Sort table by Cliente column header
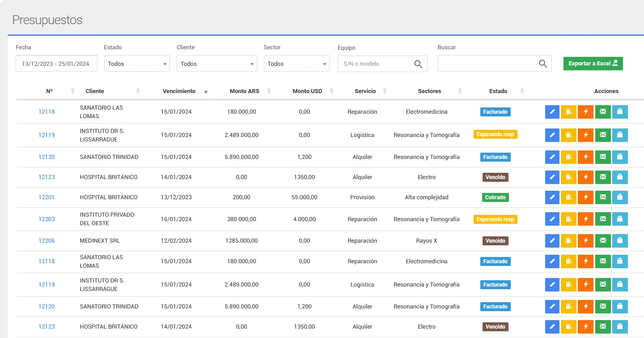This screenshot has height=338, width=644. 95,91
